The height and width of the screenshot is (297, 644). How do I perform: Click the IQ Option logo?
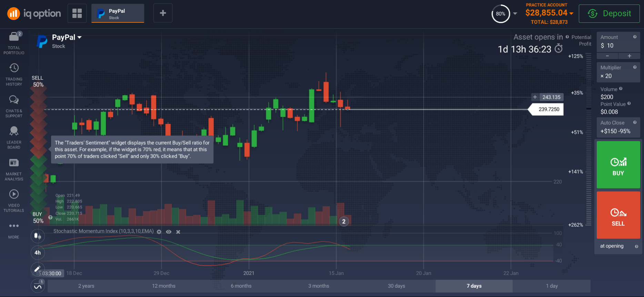point(34,13)
